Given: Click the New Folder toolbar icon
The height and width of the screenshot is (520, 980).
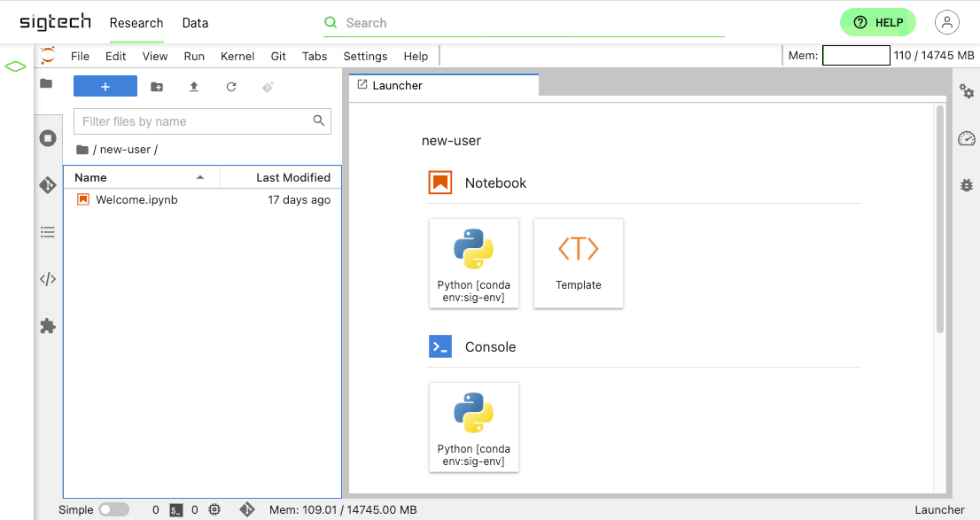Looking at the screenshot, I should (157, 87).
